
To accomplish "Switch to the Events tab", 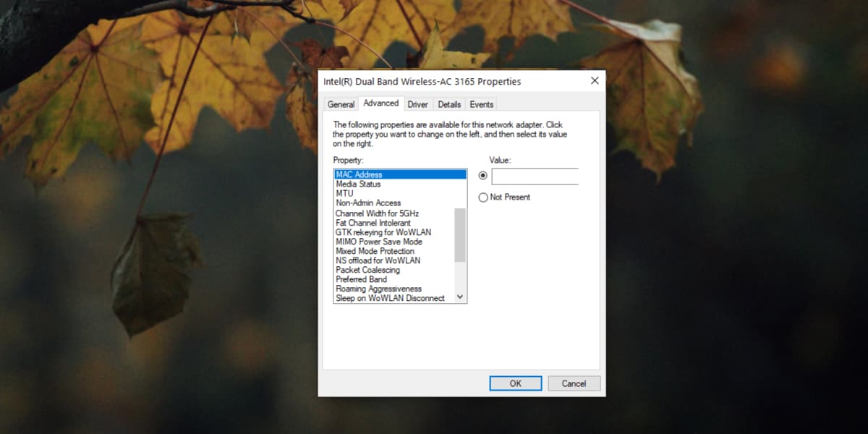I will point(482,105).
